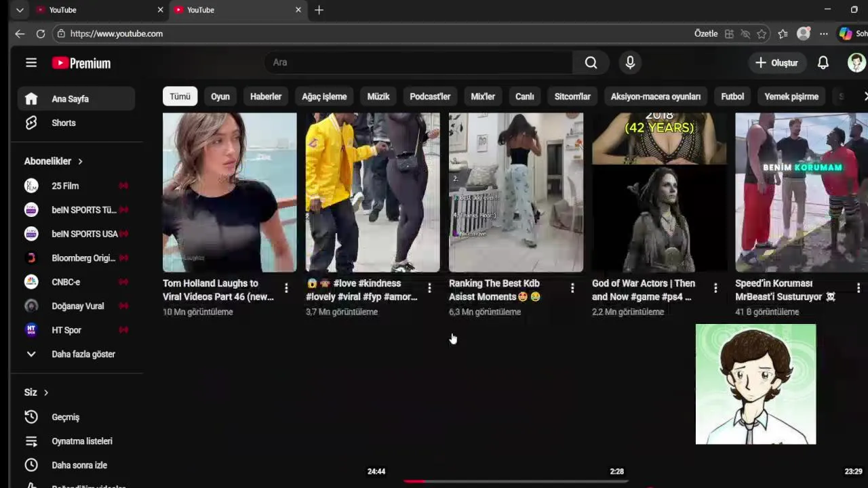This screenshot has width=868, height=488.
Task: Open the YouTube account avatar menu
Action: (x=856, y=63)
